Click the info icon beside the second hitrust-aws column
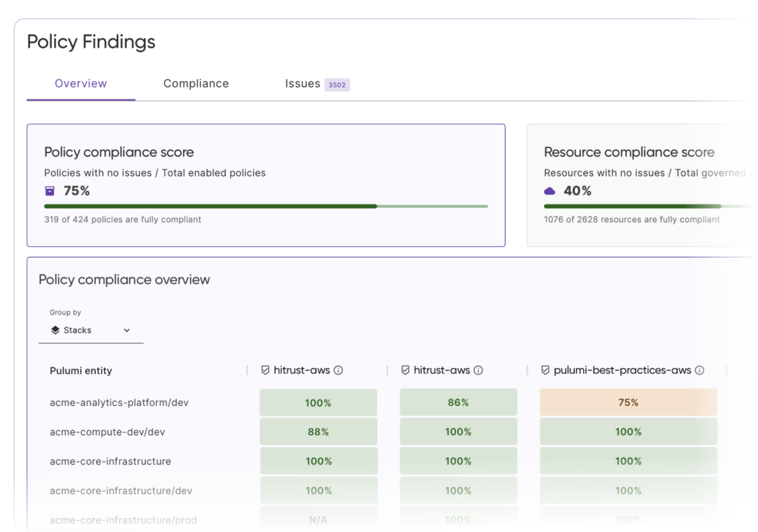This screenshot has height=532, width=758. [x=477, y=370]
